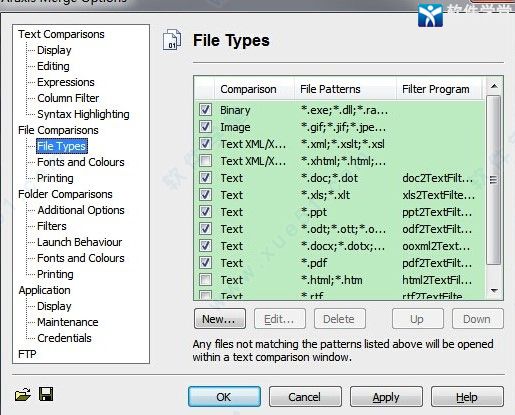515x415 pixels.
Task: Open the Credentials settings page
Action: point(64,338)
